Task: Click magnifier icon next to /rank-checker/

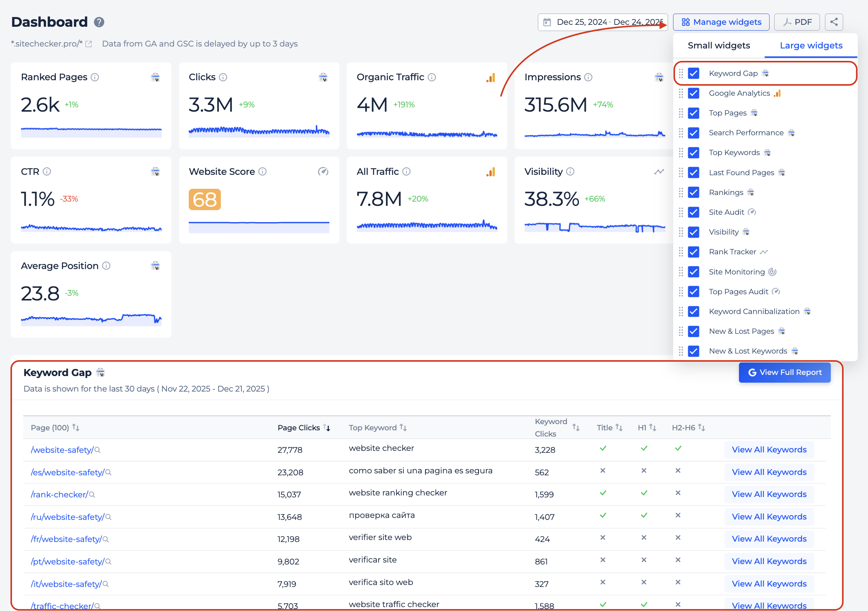Action: tap(92, 494)
